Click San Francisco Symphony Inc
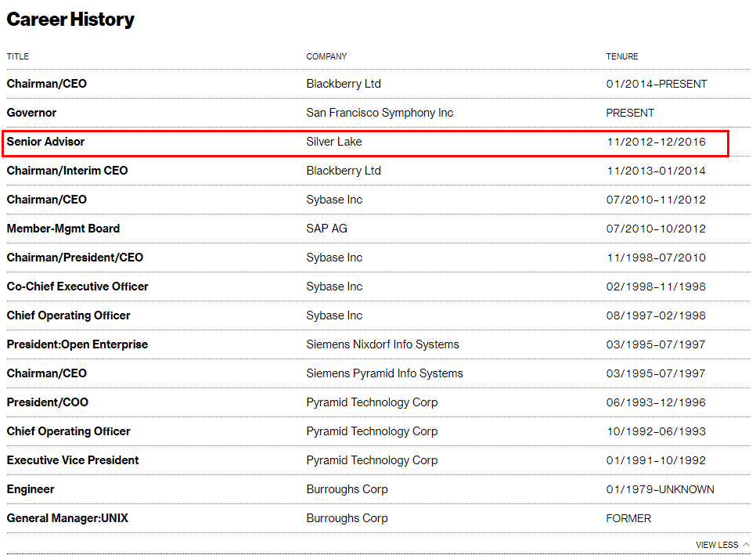This screenshot has height=555, width=756. click(x=380, y=113)
